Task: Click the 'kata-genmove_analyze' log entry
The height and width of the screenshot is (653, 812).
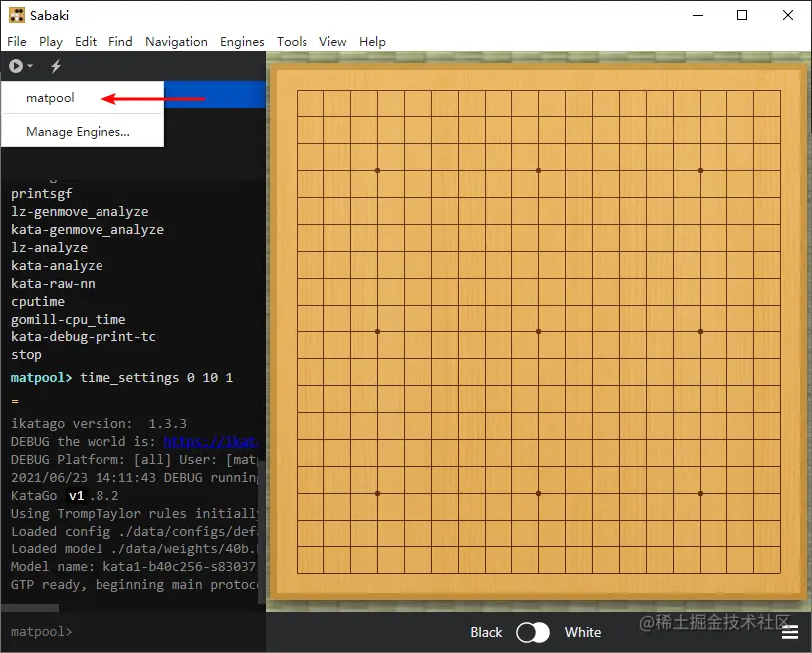Action: coord(88,229)
